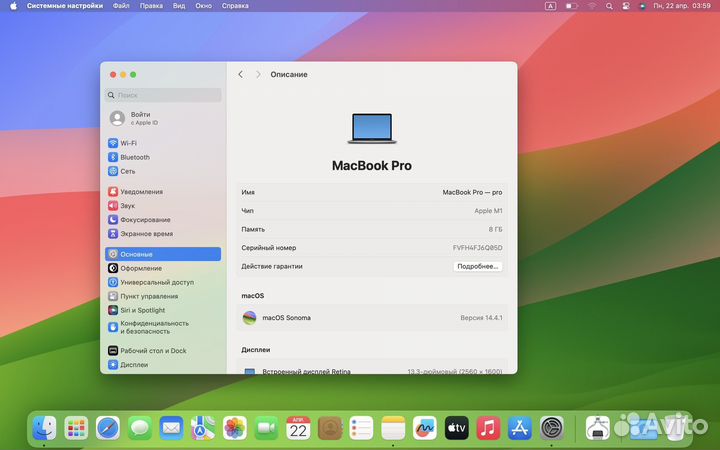
Task: Focus the Поиск search field
Action: (163, 95)
